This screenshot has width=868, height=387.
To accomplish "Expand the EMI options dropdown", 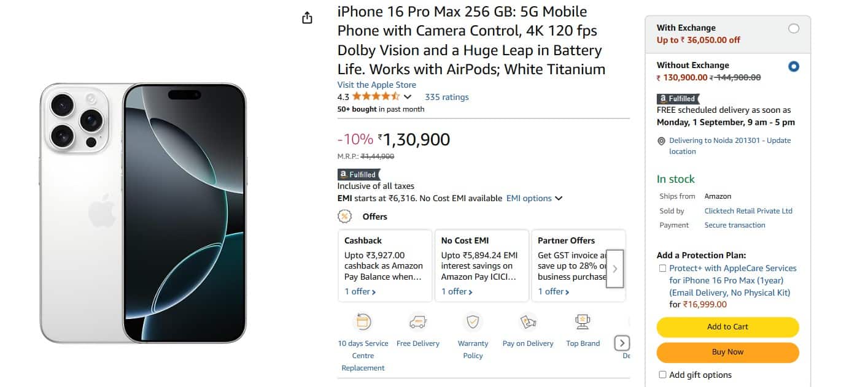I will pos(534,198).
